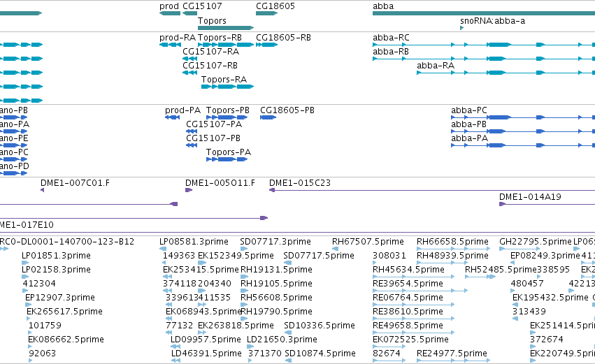Click the CG18605 gene label
This screenshot has height=364, width=595.
pyautogui.click(x=275, y=6)
